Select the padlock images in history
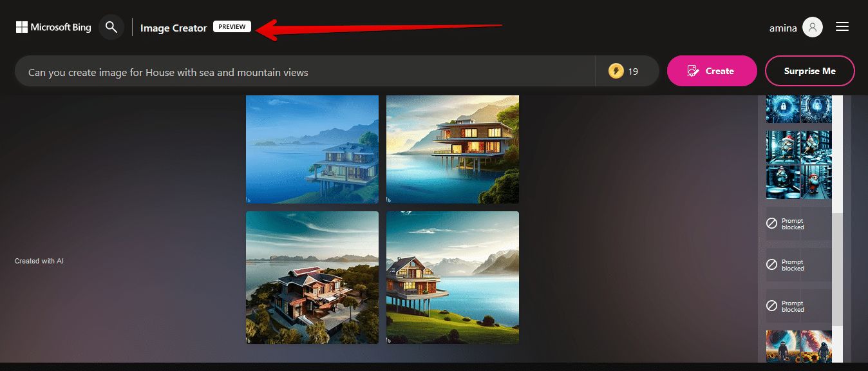This screenshot has height=371, width=868. 799,109
